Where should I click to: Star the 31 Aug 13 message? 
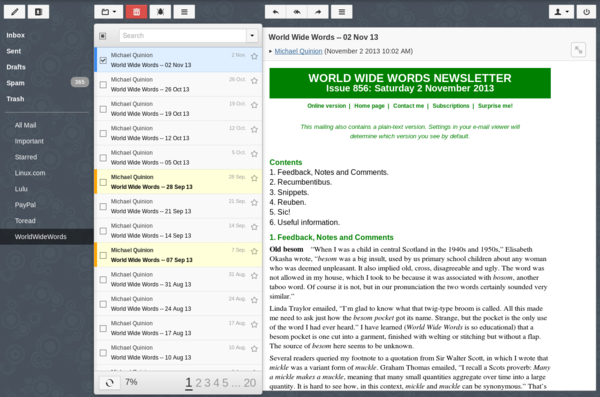tap(254, 276)
